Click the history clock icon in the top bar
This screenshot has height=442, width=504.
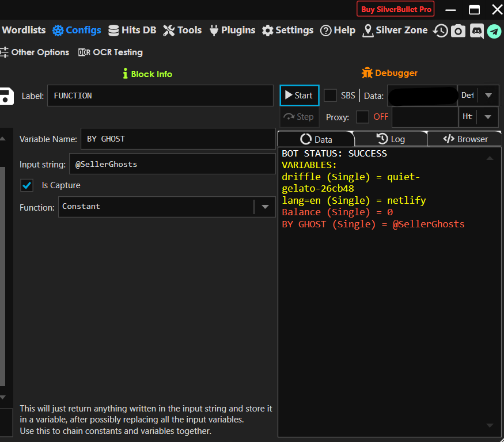coord(441,31)
